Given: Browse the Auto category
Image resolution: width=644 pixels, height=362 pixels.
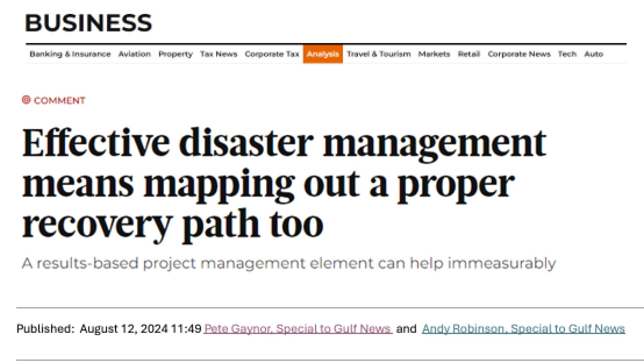Looking at the screenshot, I should click(594, 54).
